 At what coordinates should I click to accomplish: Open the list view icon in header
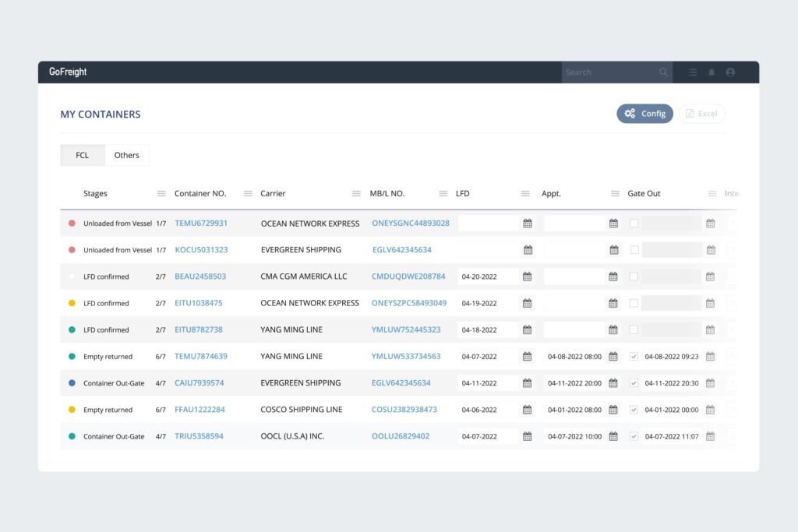point(693,72)
